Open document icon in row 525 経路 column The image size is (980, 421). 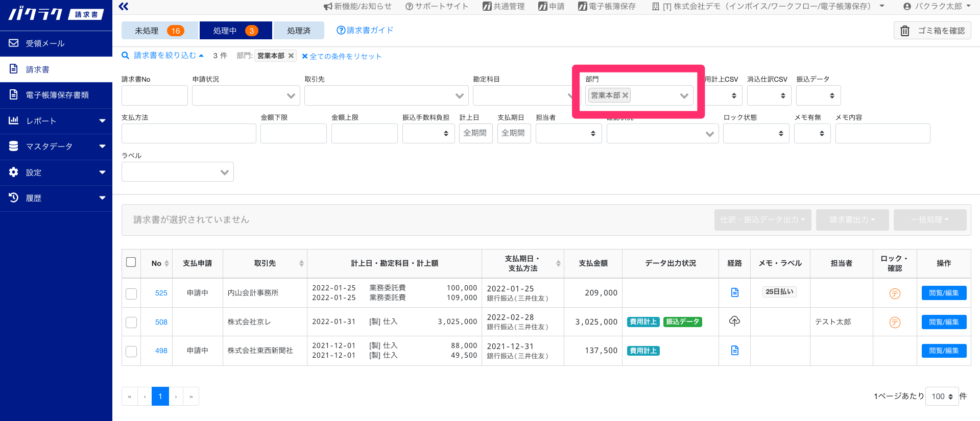[734, 292]
